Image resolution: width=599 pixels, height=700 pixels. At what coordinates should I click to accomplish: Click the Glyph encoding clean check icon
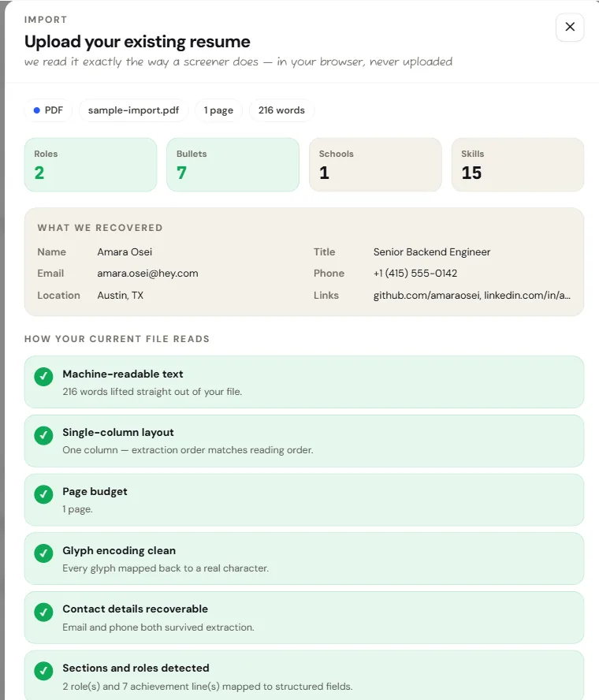[43, 553]
